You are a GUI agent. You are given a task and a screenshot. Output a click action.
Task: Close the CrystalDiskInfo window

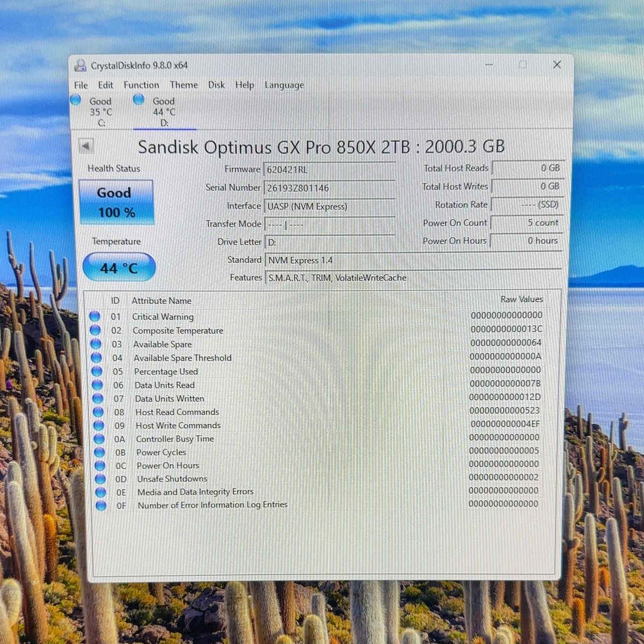pyautogui.click(x=557, y=64)
